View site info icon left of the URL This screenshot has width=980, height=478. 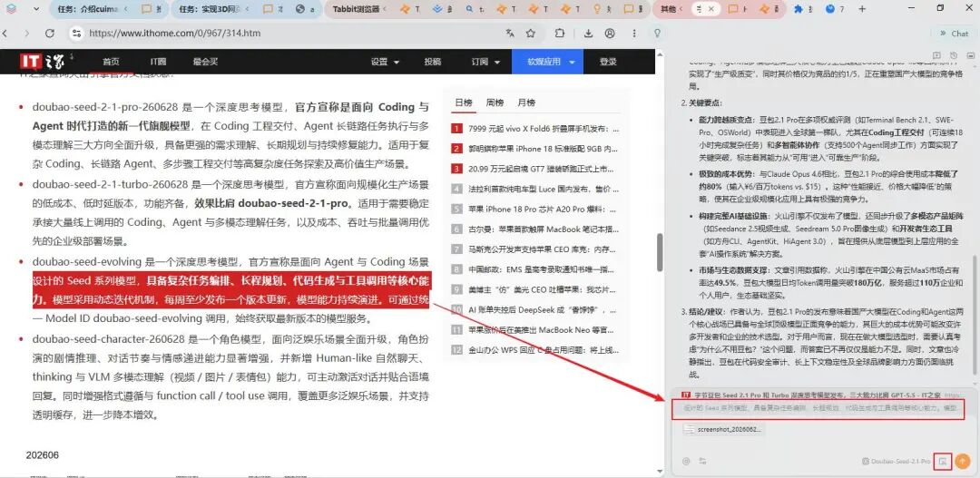(76, 34)
